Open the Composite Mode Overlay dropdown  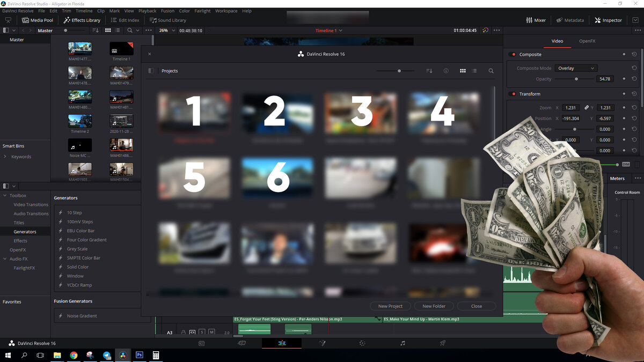(x=576, y=68)
